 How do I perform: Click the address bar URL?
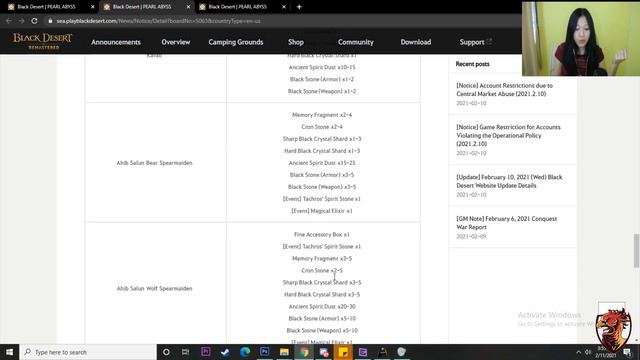pos(158,21)
